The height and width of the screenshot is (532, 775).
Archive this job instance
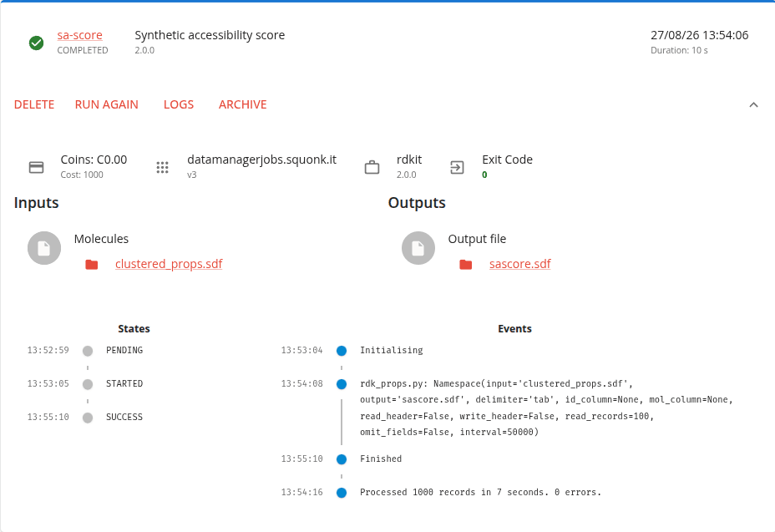(243, 105)
